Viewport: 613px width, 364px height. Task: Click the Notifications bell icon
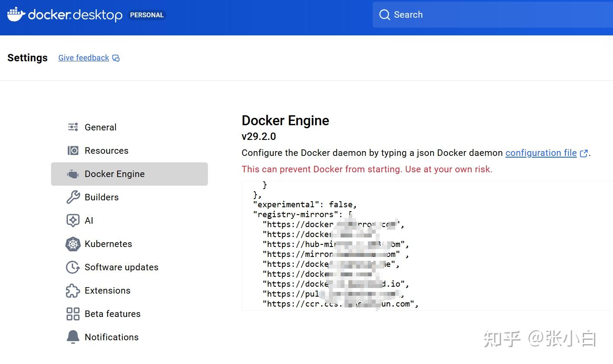pyautogui.click(x=73, y=337)
